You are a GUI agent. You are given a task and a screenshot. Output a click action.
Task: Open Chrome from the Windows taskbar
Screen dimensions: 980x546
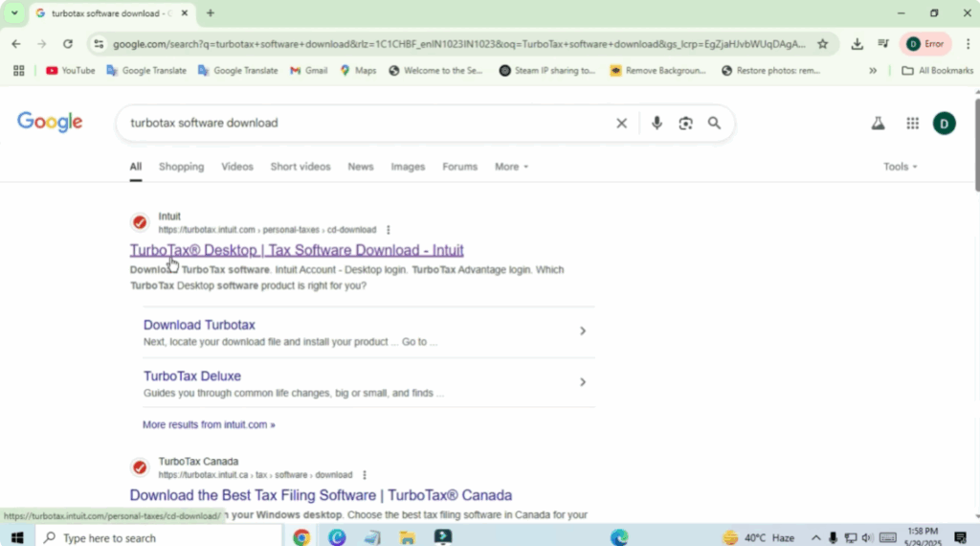301,537
